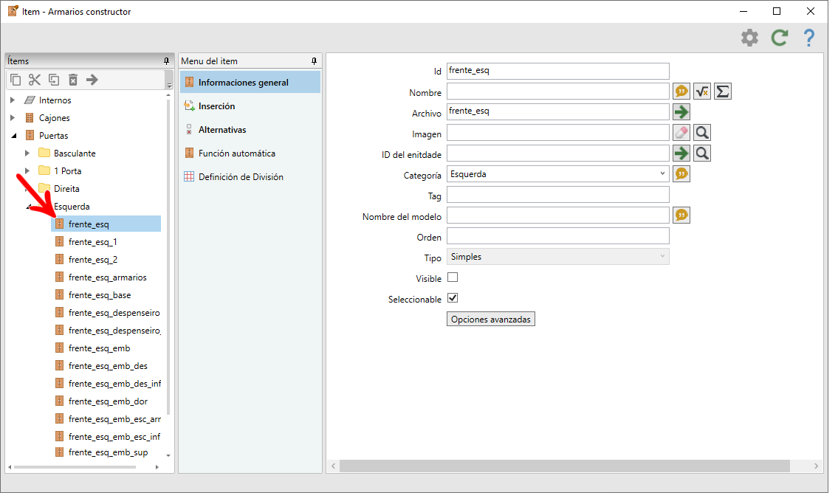Click the trash delete icon
Screen dimensions: 838x504
(x=74, y=80)
